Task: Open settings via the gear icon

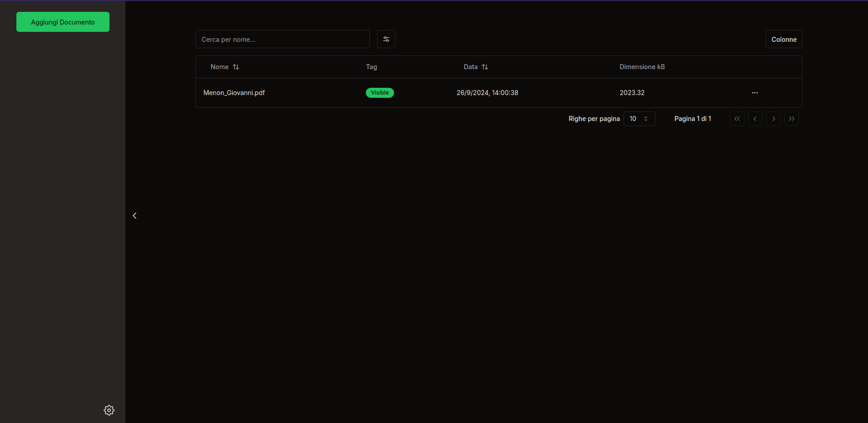Action: (109, 410)
